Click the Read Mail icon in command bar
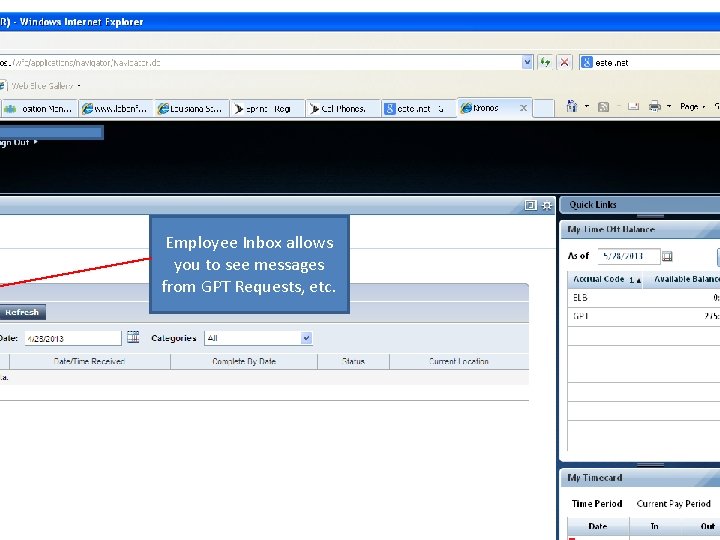 [x=633, y=107]
